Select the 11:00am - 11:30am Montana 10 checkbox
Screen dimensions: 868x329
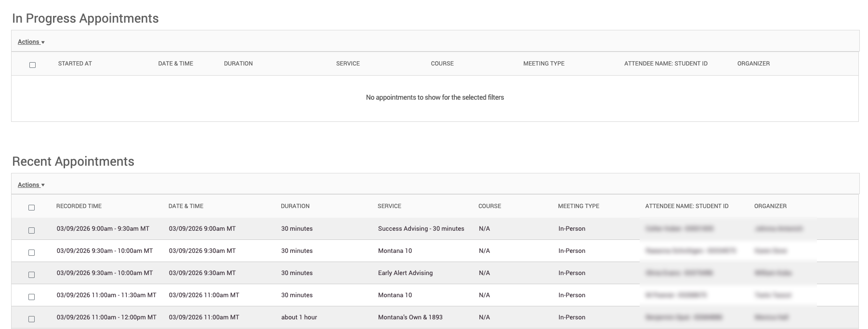[31, 297]
